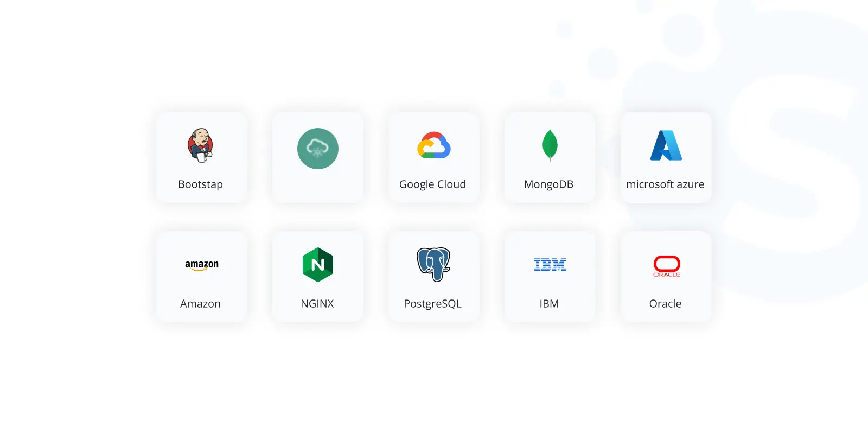
Task: Click the Amazon logo with smile arrow
Action: point(202,265)
